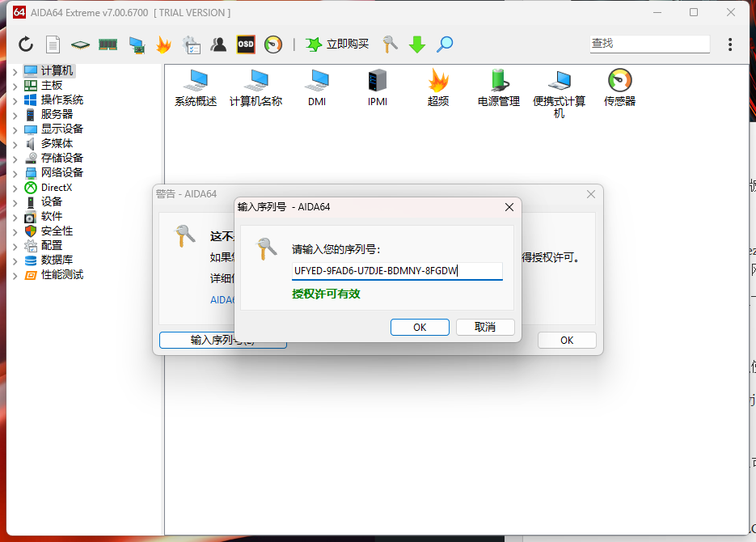756x542 pixels.
Task: Expand the 显示设备 tree arrow
Action: 15,129
